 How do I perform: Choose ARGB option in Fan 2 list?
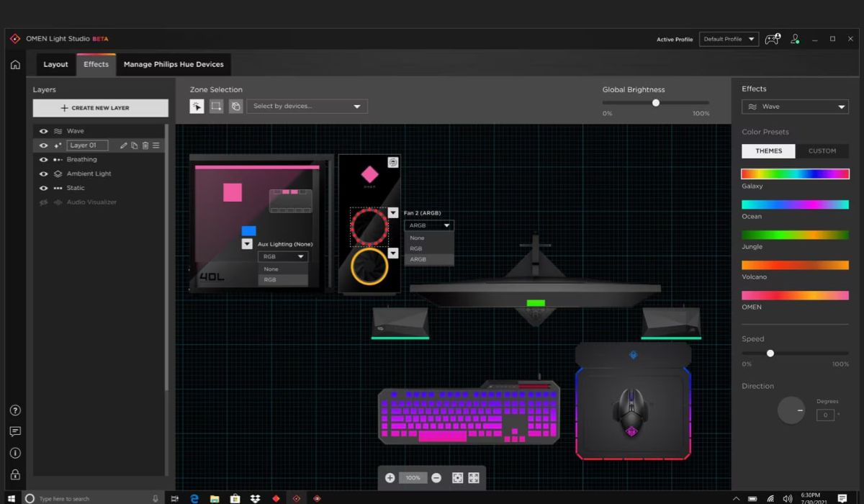[429, 259]
